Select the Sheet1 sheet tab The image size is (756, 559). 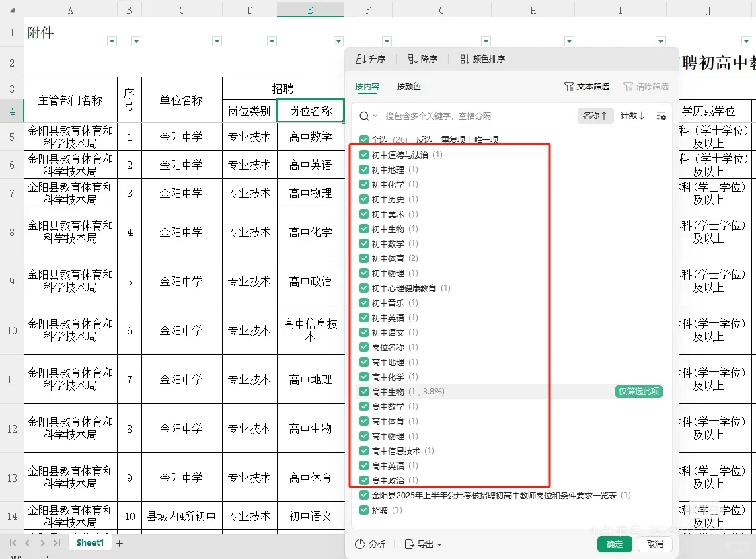[x=89, y=542]
